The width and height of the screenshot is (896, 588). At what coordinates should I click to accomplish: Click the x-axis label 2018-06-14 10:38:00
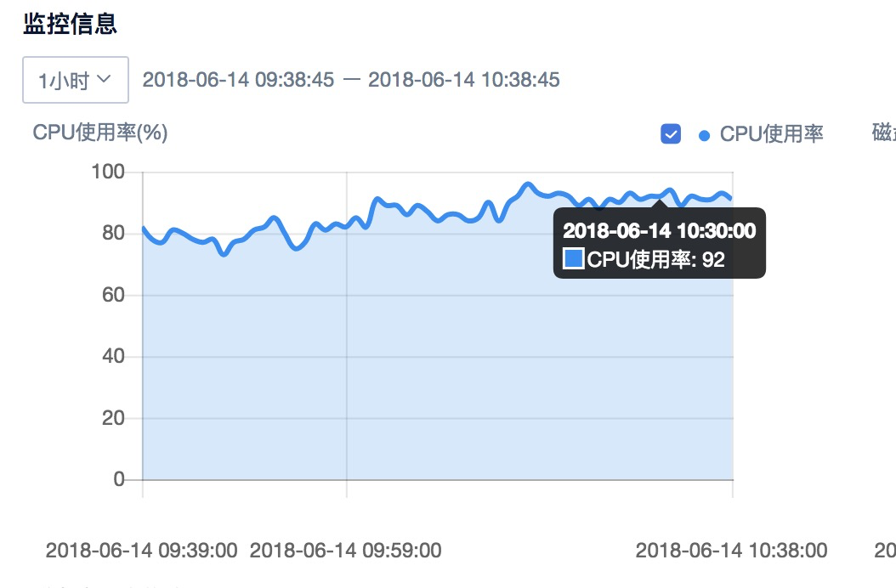point(731,551)
